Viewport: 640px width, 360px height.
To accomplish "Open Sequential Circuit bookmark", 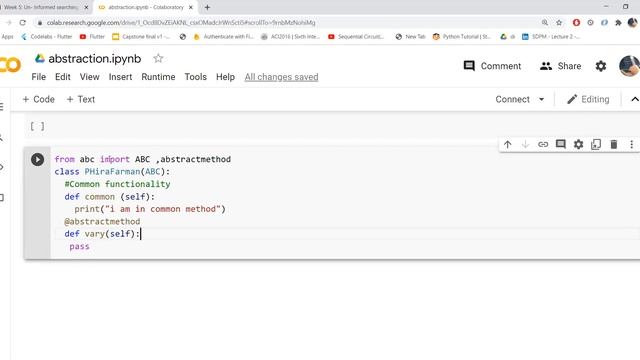I will point(356,37).
